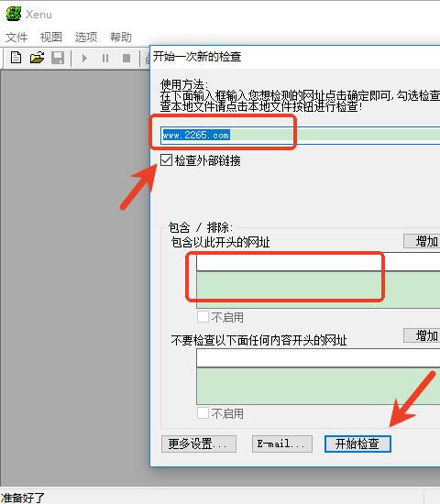The height and width of the screenshot is (504, 440).
Task: Click the white include-URL text field
Action: (318, 262)
